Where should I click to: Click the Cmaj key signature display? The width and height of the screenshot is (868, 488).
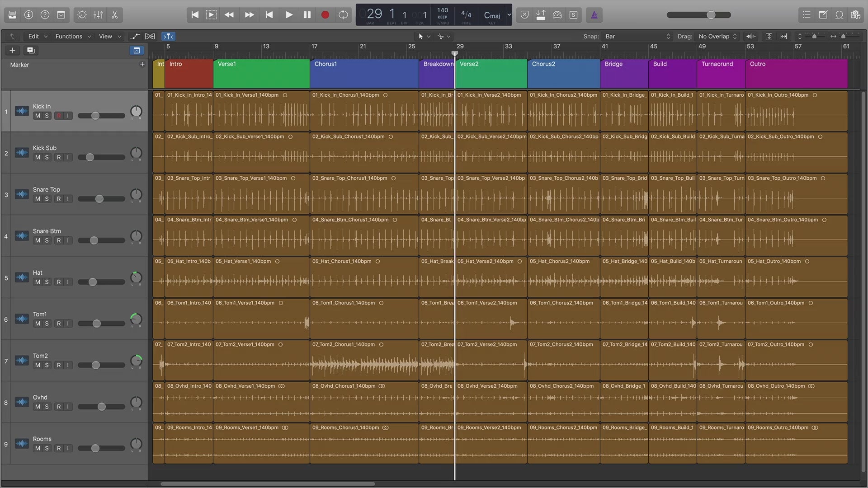(492, 15)
